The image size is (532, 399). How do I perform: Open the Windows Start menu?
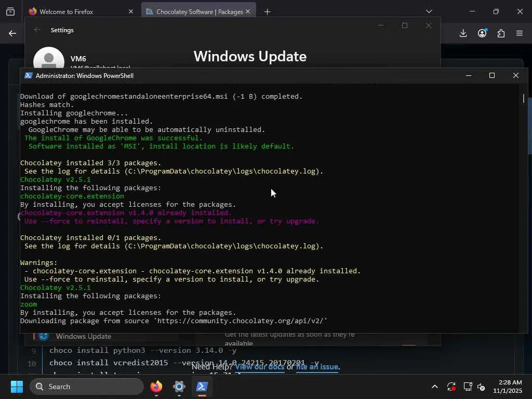pyautogui.click(x=17, y=387)
